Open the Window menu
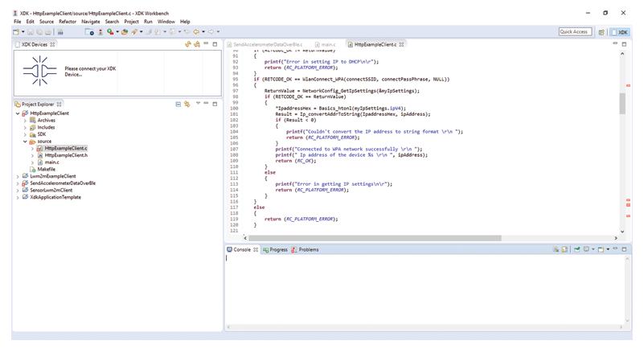This screenshot has width=644, height=353. (166, 22)
